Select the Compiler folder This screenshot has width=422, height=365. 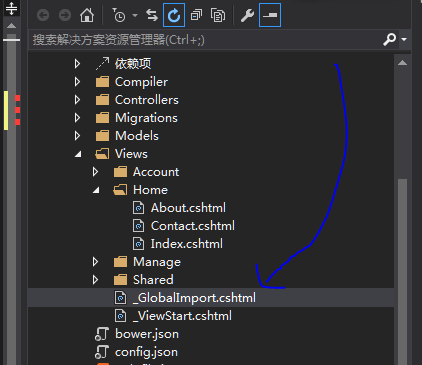141,82
